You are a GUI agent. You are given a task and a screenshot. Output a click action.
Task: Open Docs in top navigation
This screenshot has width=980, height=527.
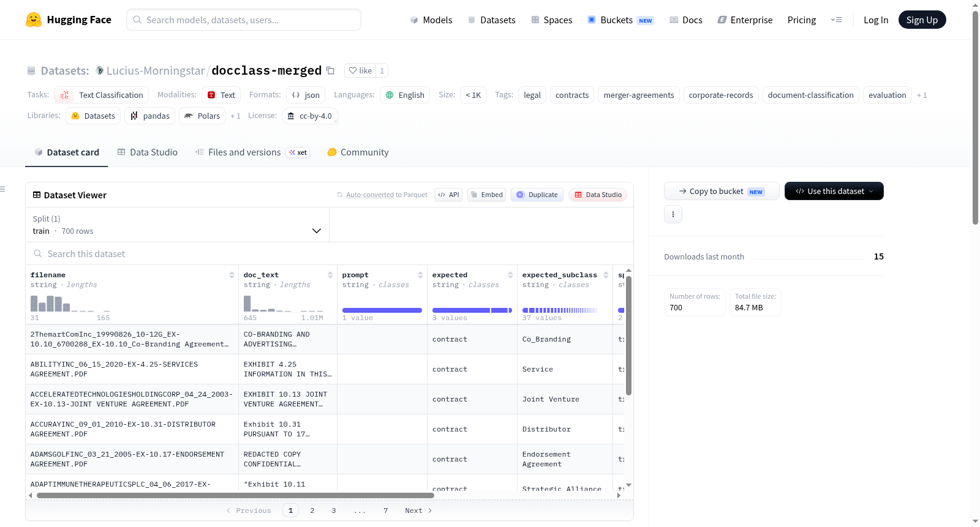686,20
